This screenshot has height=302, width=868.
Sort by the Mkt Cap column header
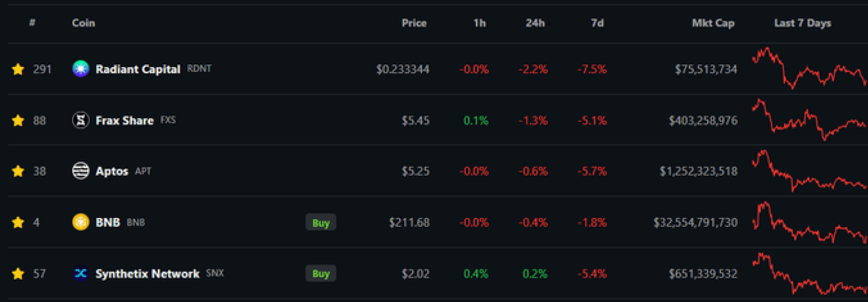click(x=713, y=24)
